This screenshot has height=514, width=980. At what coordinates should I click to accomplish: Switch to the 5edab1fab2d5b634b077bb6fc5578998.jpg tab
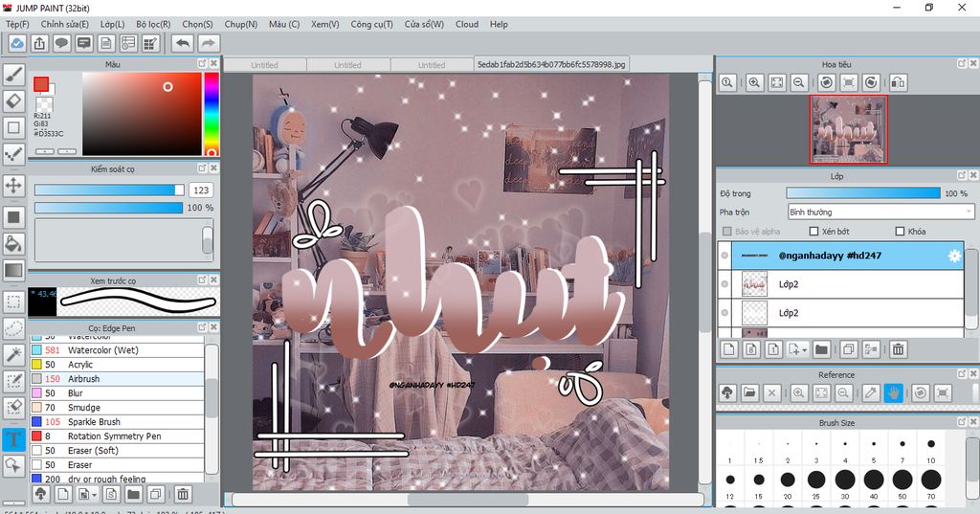click(550, 64)
